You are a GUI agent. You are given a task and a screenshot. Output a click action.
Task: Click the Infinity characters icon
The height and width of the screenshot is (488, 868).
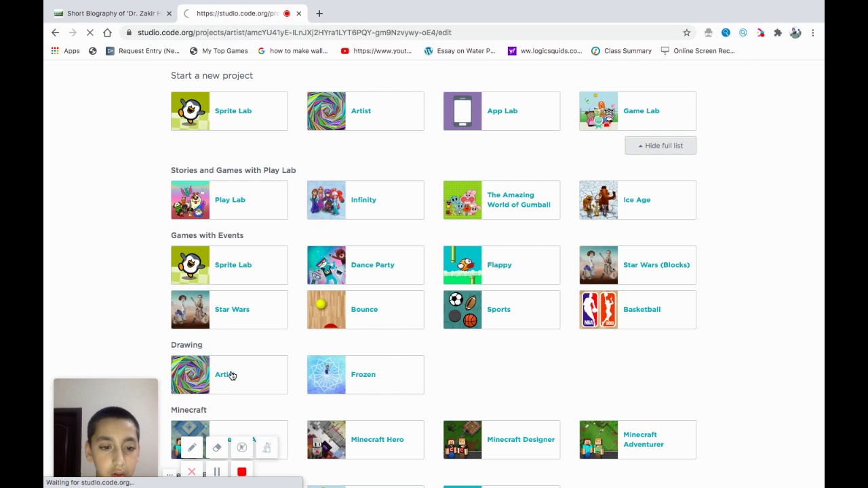[326, 200]
